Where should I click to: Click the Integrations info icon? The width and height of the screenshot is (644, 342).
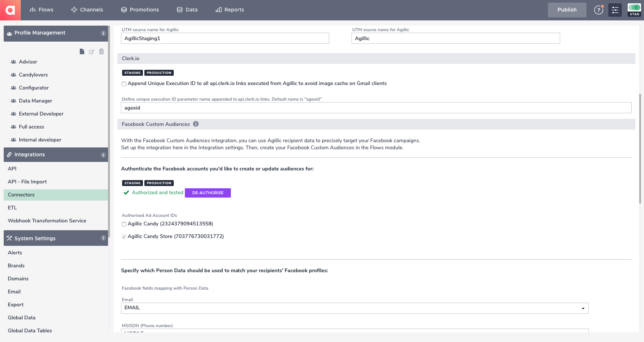coord(103,155)
